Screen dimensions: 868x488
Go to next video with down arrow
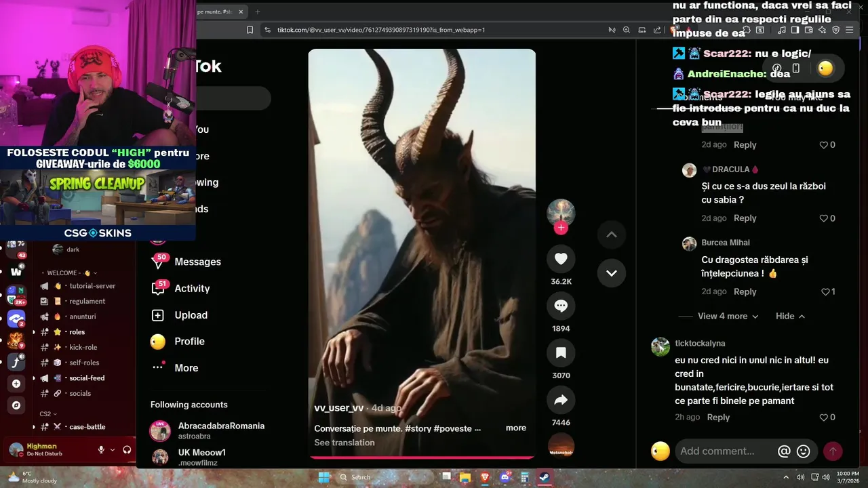[611, 272]
